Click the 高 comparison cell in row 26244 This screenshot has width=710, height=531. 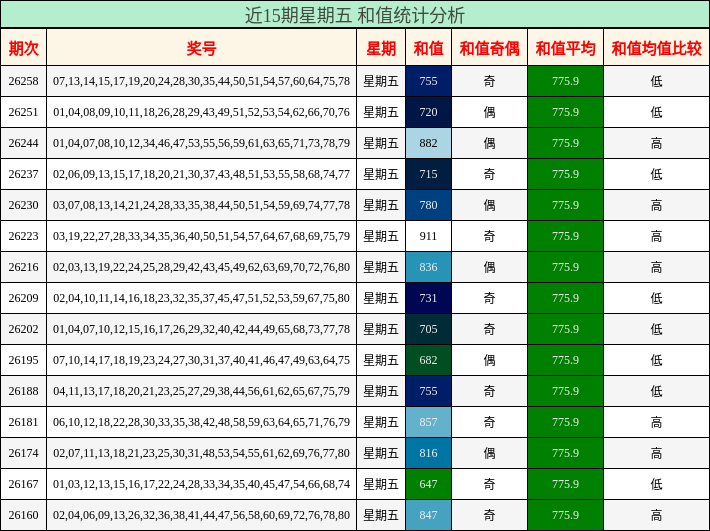point(657,143)
